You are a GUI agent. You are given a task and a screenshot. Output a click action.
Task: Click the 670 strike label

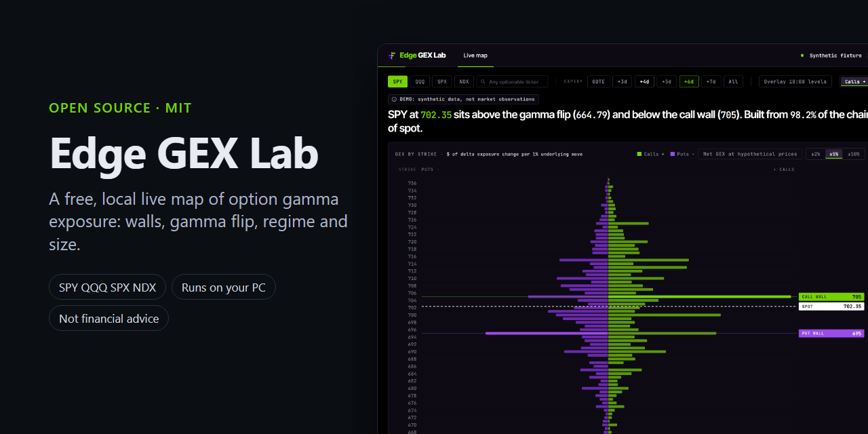(412, 425)
